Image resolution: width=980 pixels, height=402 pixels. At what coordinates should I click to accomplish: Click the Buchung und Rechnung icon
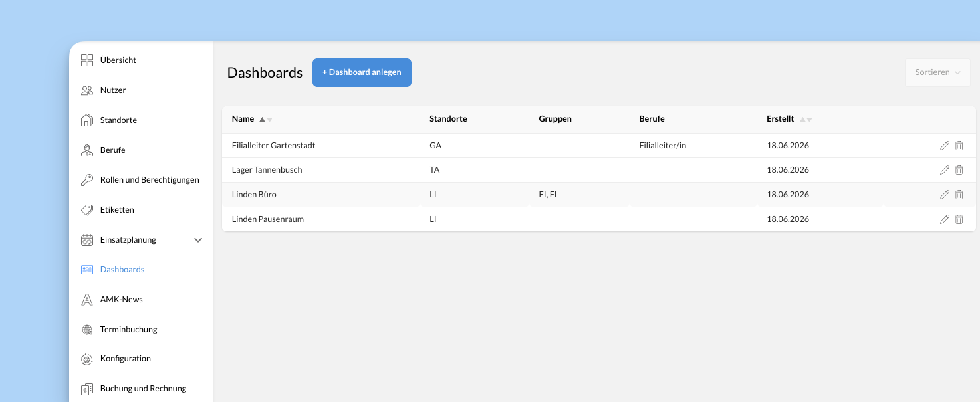point(87,389)
